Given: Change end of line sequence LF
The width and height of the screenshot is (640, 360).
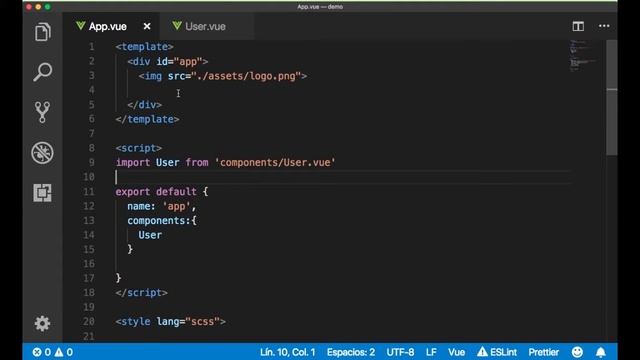Looking at the screenshot, I should click(x=431, y=352).
